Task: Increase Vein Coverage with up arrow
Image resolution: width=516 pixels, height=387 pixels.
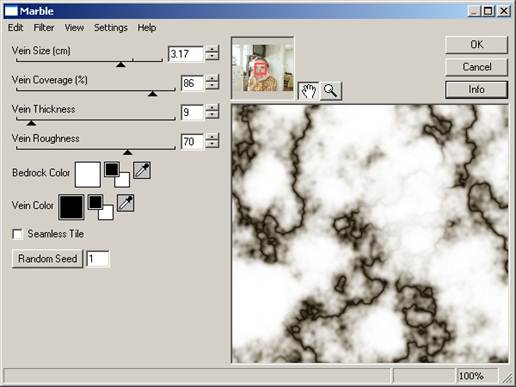Action: click(212, 79)
